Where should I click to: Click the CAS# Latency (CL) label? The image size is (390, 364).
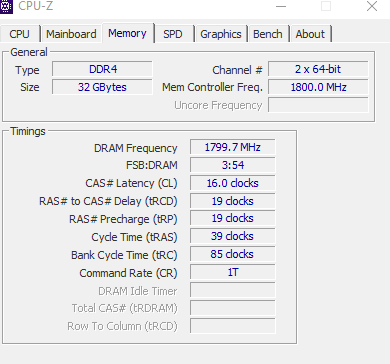coord(131,183)
